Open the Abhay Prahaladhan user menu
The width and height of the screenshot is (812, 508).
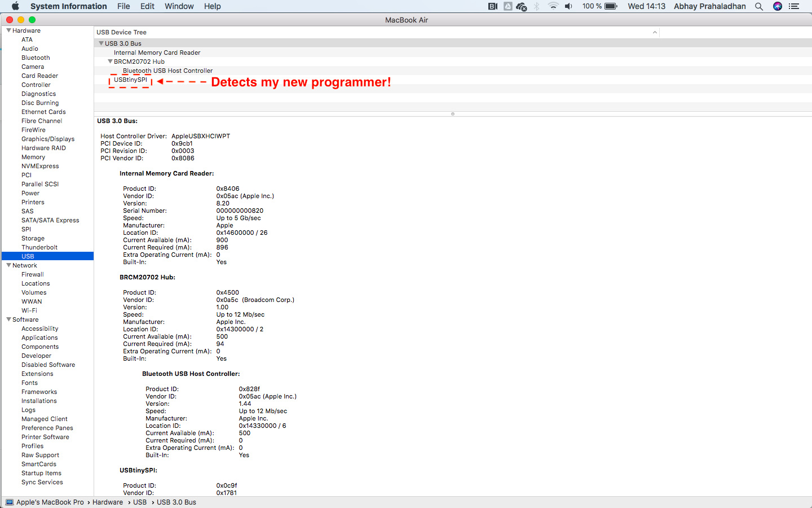coord(710,6)
